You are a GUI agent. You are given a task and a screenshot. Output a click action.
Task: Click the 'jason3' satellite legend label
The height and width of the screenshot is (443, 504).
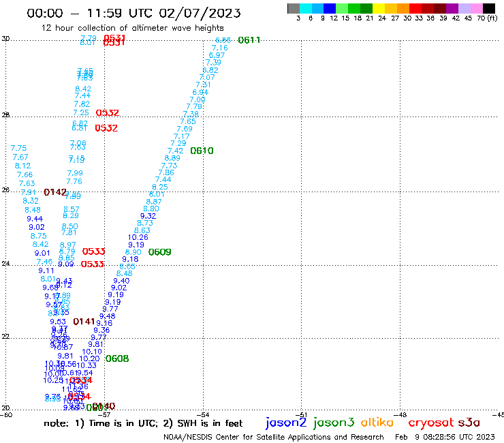point(334,423)
